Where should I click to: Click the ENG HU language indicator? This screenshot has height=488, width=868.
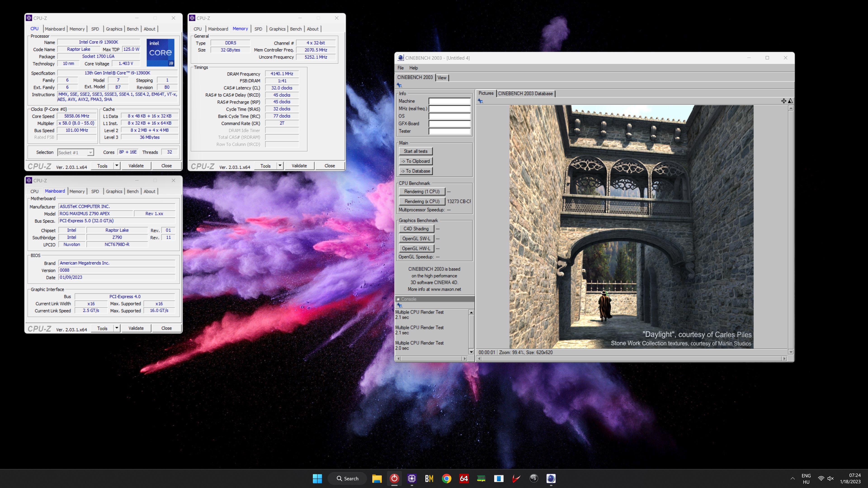coord(806,479)
